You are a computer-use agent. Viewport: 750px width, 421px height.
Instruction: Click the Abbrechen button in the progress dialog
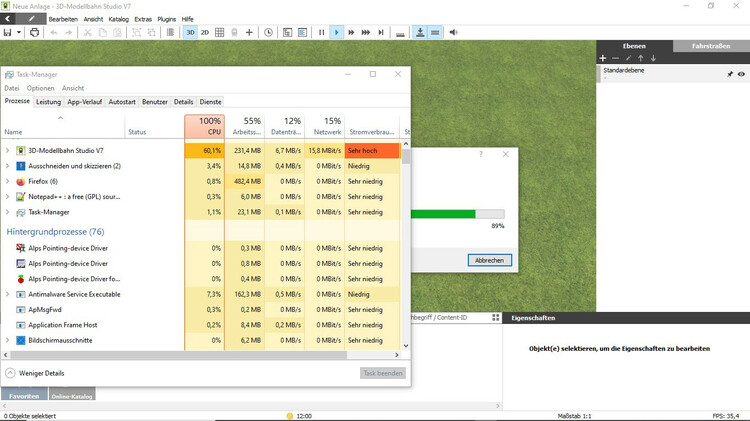tap(489, 260)
